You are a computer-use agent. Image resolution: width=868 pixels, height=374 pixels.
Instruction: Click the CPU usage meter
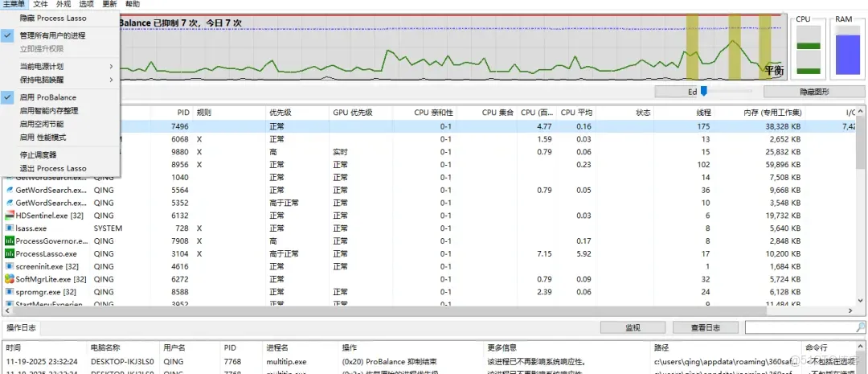click(x=808, y=50)
